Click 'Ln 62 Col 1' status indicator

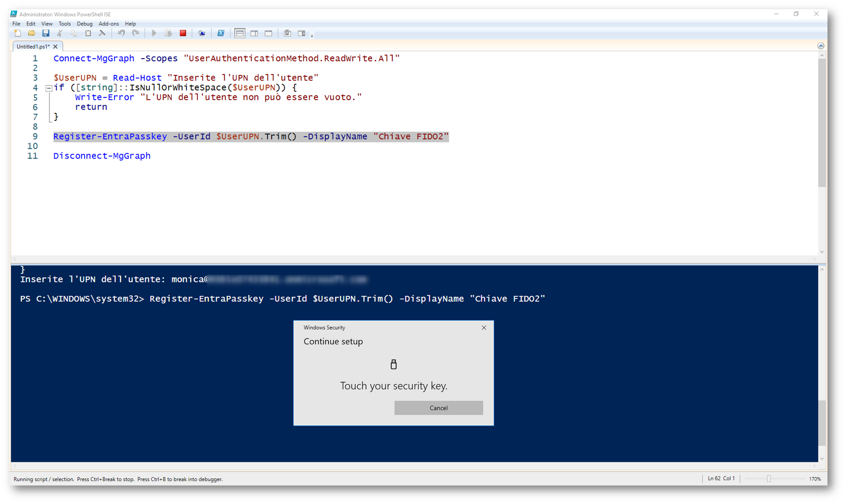tap(721, 478)
